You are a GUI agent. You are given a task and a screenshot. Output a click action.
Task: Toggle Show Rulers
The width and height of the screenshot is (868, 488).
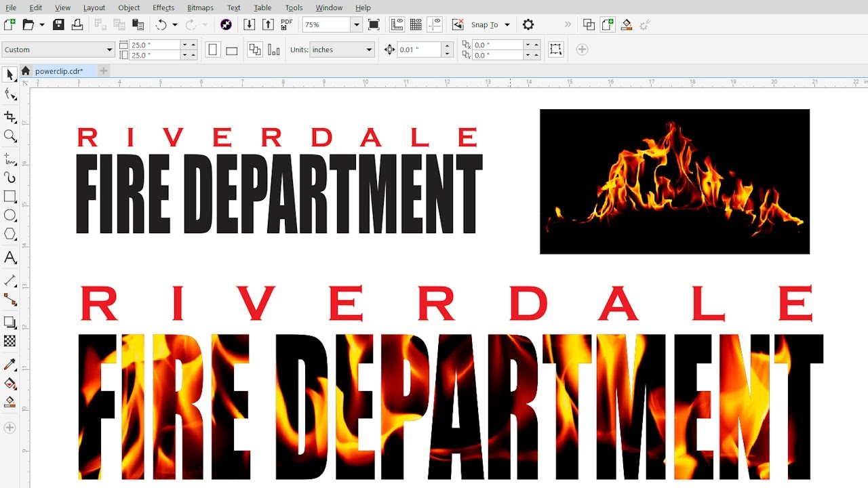coord(397,24)
